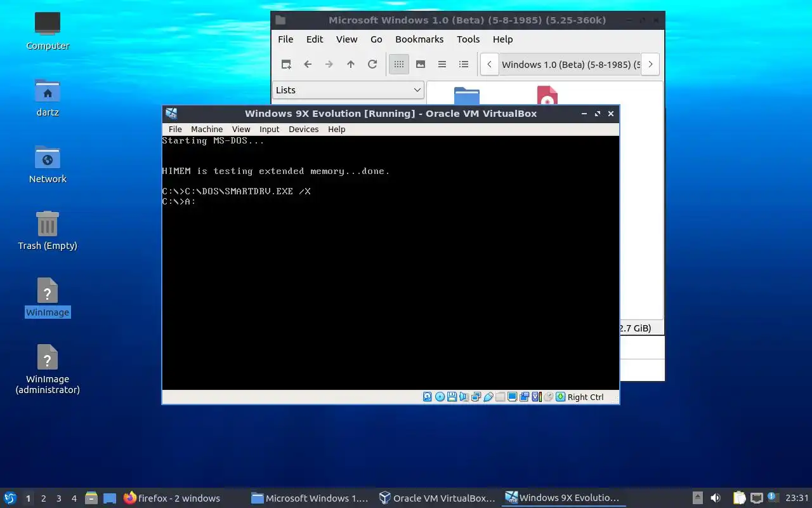Screen dimensions: 812x508
Task: Click the removable media eject tray icon
Action: [x=697, y=498]
